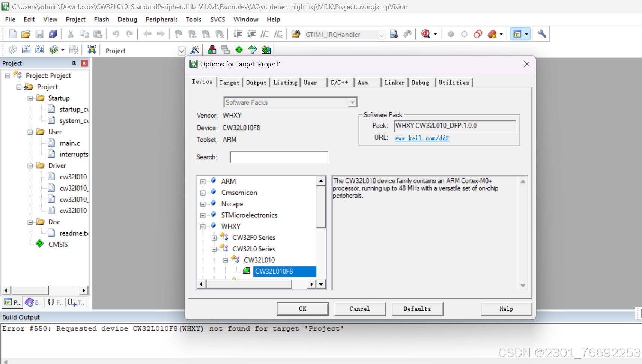
Task: Insert breakpoint red circle icon
Action: (451, 34)
